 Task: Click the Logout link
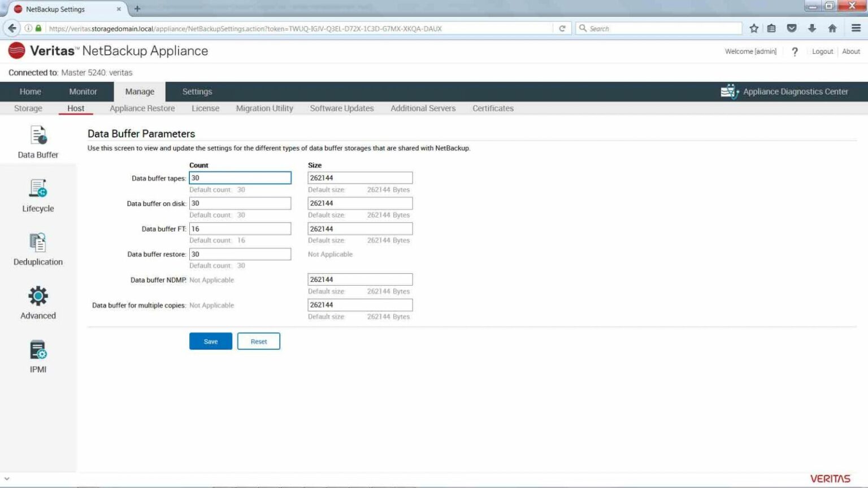(x=822, y=51)
